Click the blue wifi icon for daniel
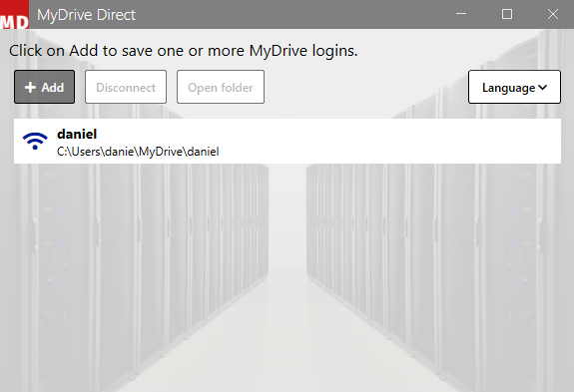The image size is (574, 392). tap(35, 141)
